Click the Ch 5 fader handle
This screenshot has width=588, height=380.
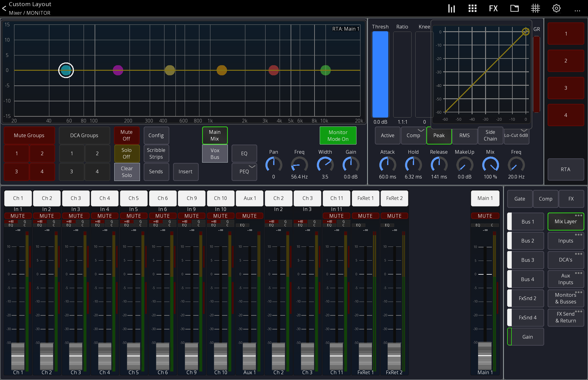[x=134, y=356]
